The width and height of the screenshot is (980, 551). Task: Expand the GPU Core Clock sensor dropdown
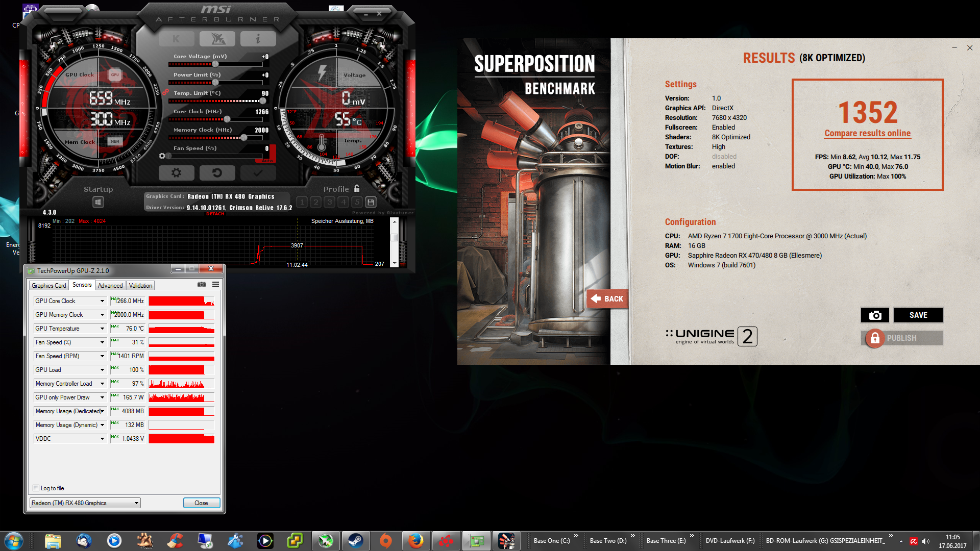[x=102, y=301]
